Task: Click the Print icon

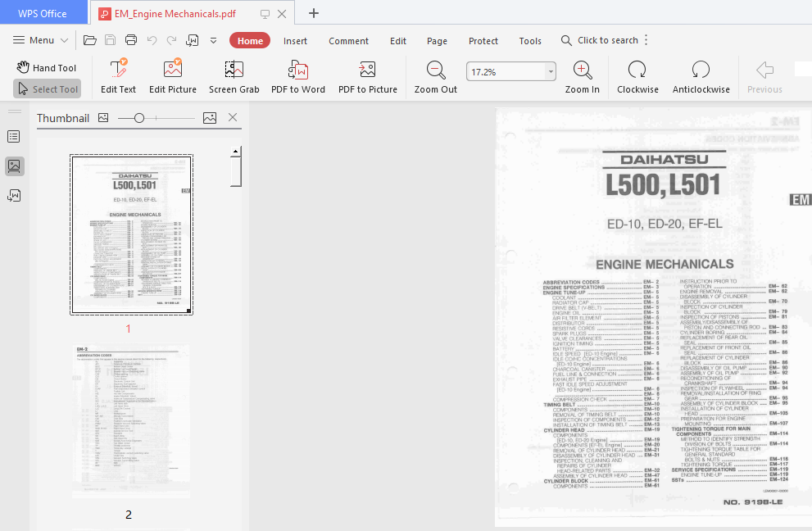Action: coord(131,40)
